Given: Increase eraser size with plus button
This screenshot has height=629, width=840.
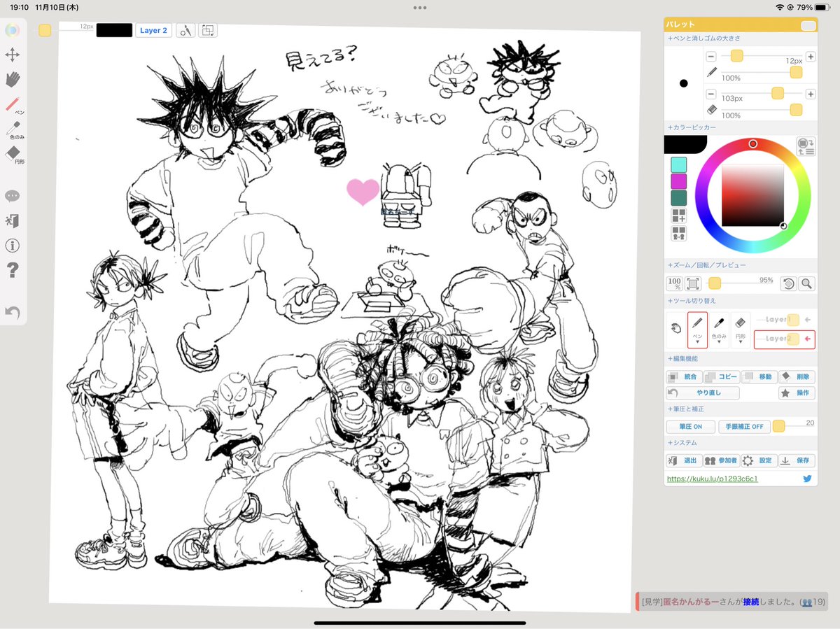Looking at the screenshot, I should pyautogui.click(x=811, y=94).
